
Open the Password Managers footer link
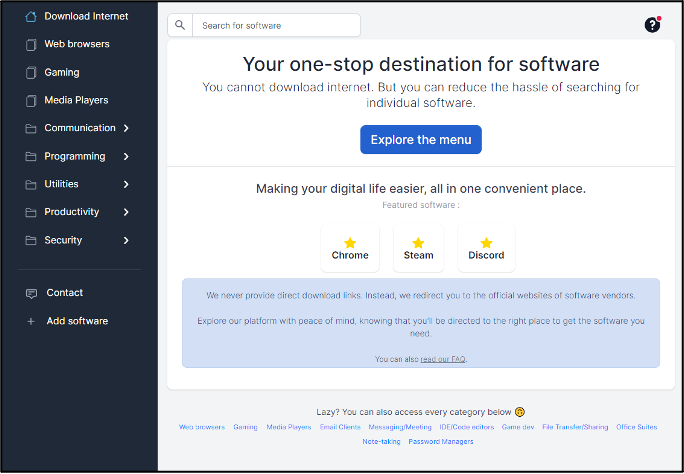click(440, 441)
